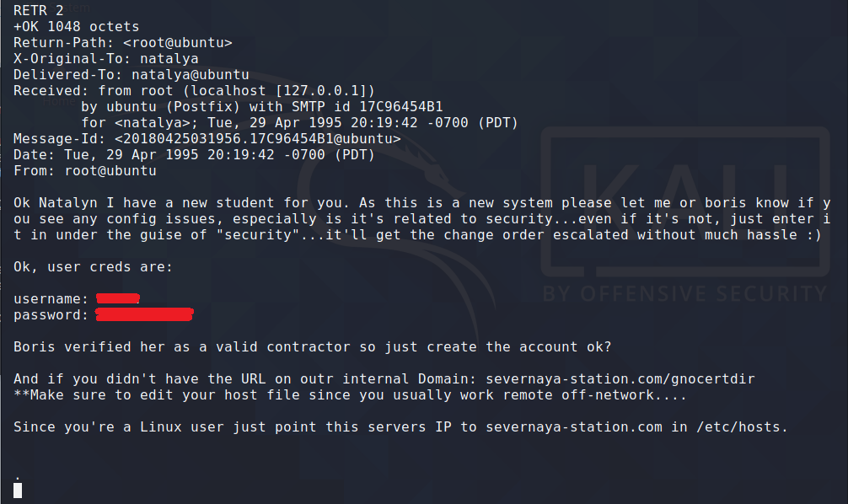This screenshot has height=504, width=848.
Task: Click the red redacted username bar
Action: (118, 298)
